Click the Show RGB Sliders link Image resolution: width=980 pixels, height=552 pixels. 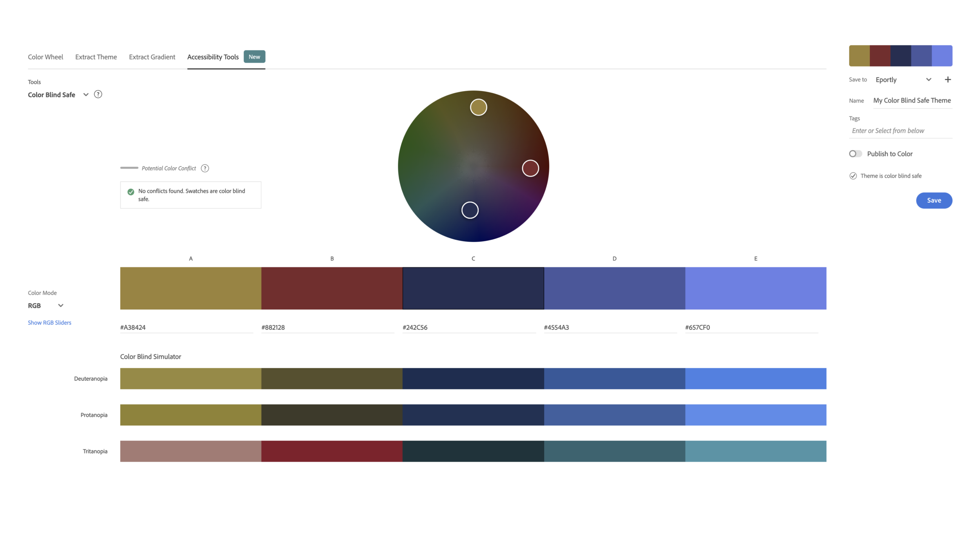pyautogui.click(x=49, y=322)
